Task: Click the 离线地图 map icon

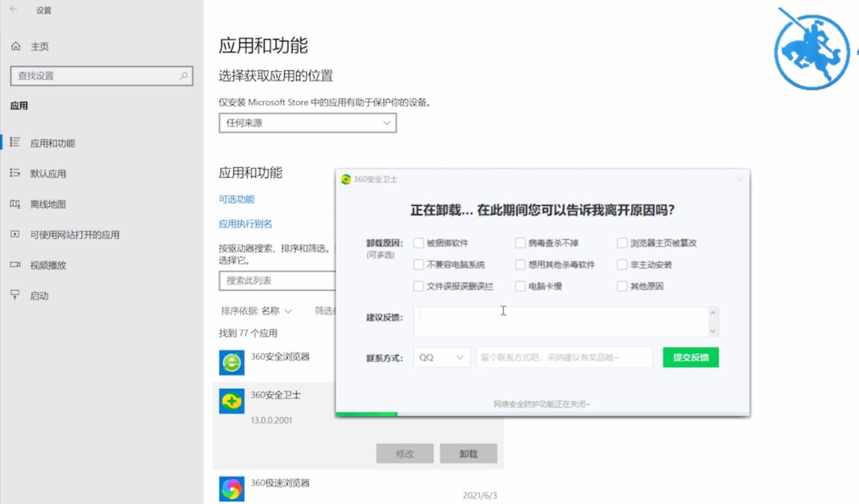Action: (x=15, y=203)
